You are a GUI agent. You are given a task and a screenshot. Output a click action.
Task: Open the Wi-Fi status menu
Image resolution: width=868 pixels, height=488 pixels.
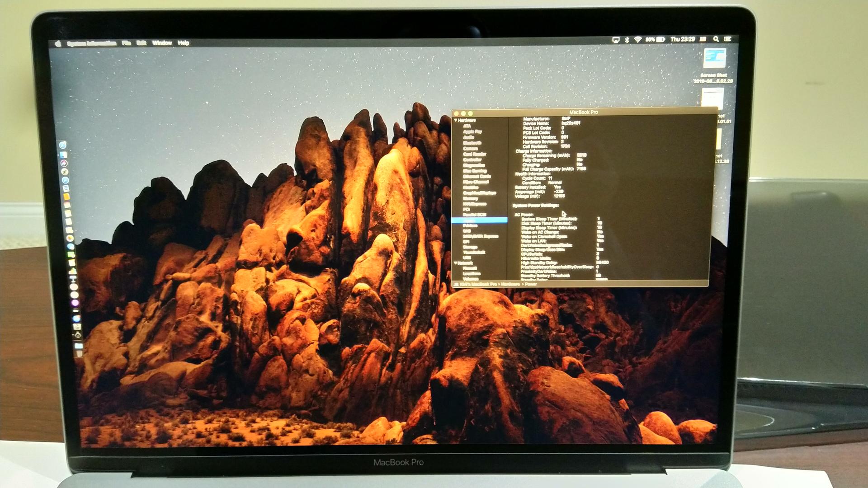[638, 40]
